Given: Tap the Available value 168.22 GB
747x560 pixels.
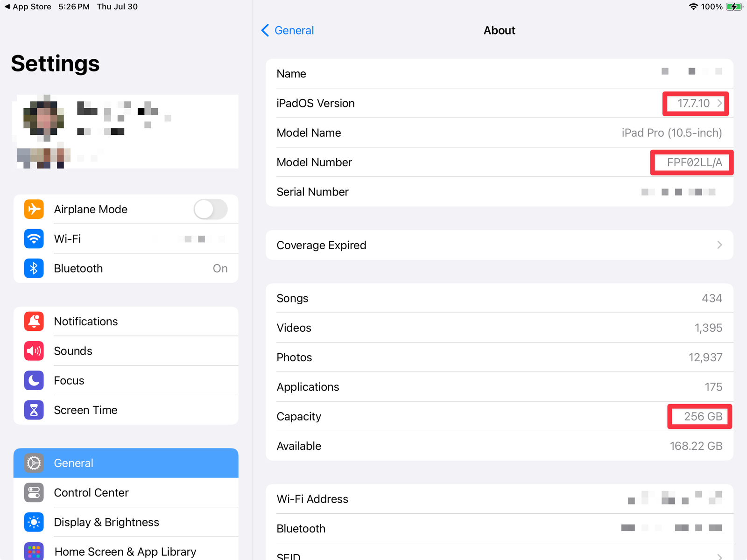Looking at the screenshot, I should pos(696,446).
